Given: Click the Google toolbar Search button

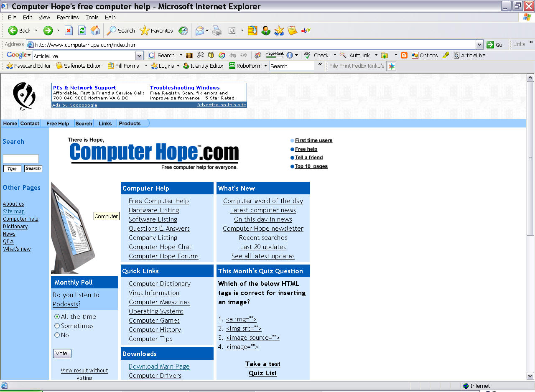Looking at the screenshot, I should pos(162,55).
